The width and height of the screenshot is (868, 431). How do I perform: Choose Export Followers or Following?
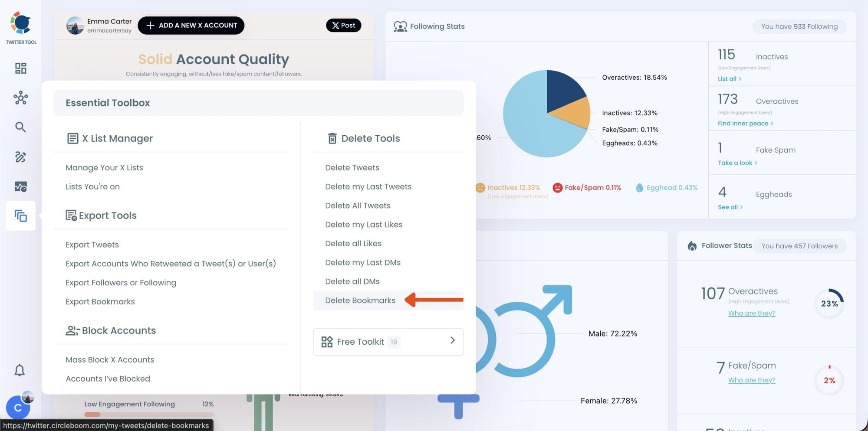click(121, 283)
